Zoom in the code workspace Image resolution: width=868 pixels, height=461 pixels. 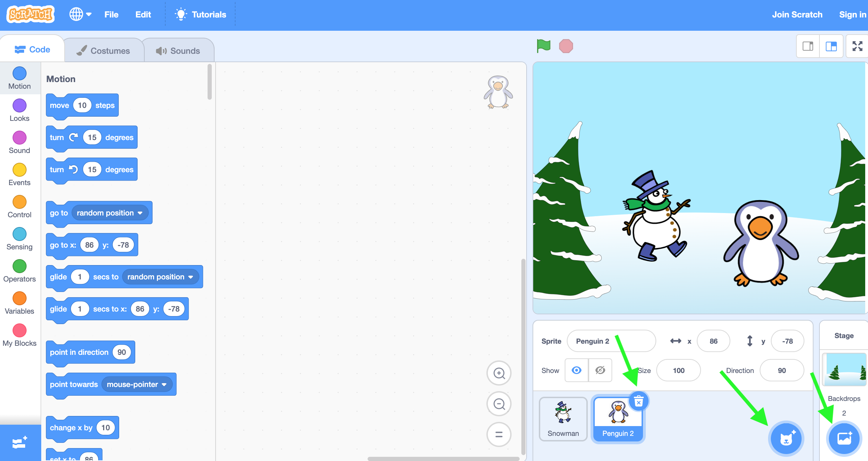coord(499,373)
